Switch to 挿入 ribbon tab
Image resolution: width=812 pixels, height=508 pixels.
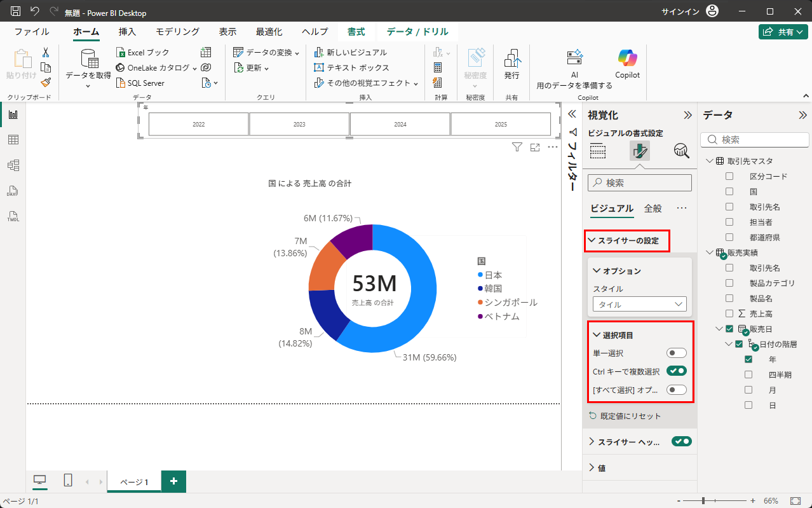click(x=127, y=32)
